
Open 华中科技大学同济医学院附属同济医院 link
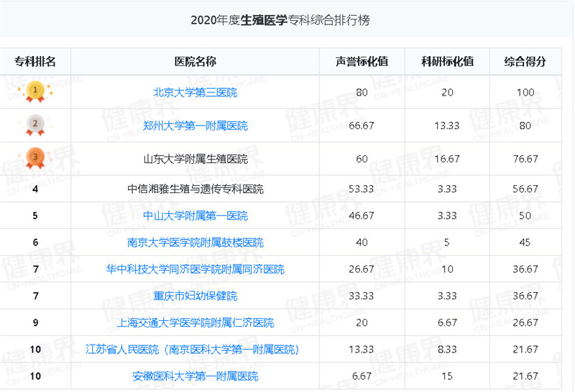tap(195, 269)
